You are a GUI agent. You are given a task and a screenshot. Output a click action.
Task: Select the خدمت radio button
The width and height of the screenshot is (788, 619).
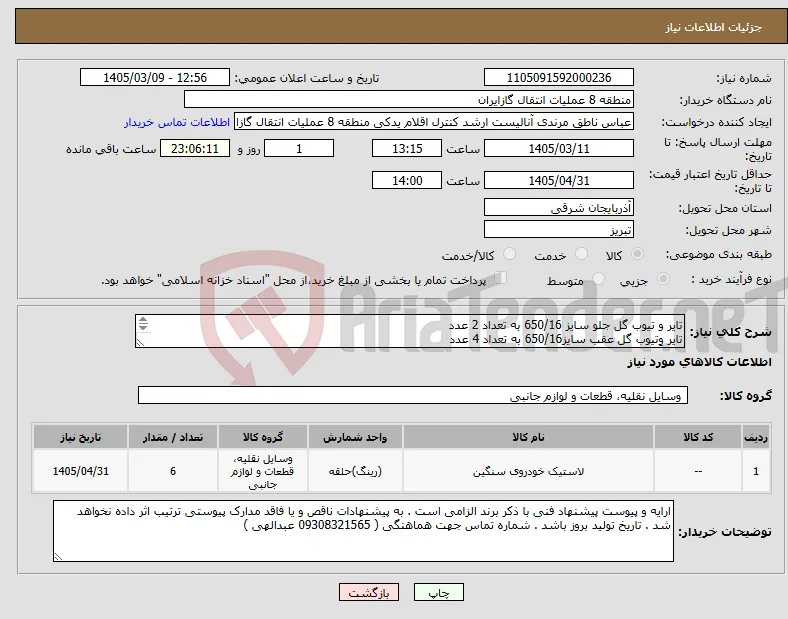pyautogui.click(x=581, y=254)
